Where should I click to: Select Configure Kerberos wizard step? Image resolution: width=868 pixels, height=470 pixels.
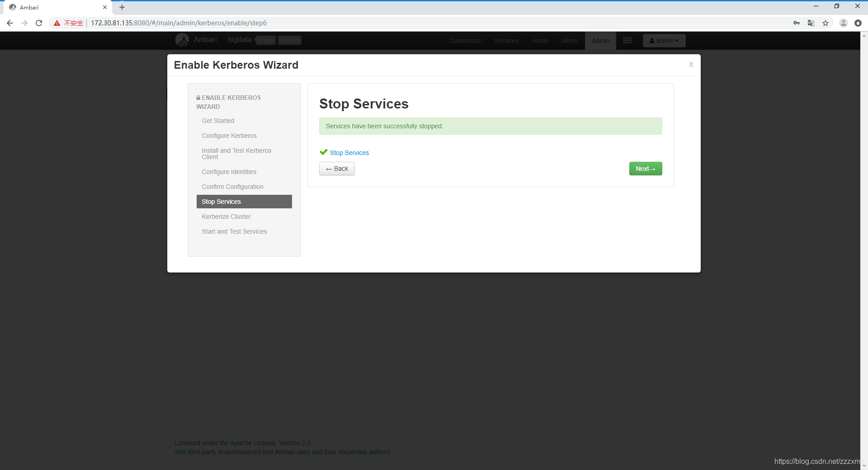229,136
